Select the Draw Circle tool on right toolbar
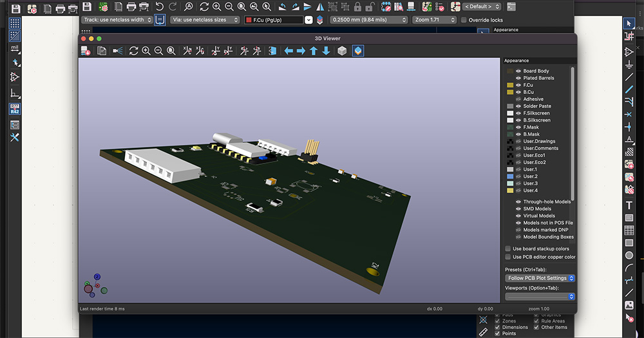Viewport: 644px width, 338px height. 629,256
